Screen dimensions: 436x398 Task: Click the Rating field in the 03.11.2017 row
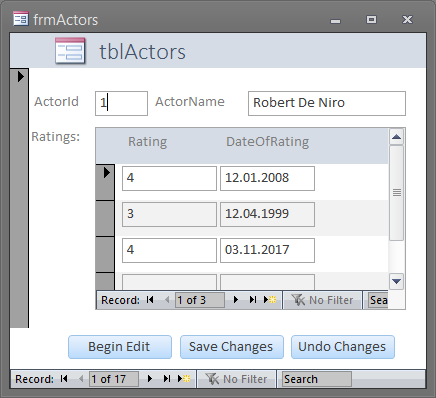click(169, 250)
